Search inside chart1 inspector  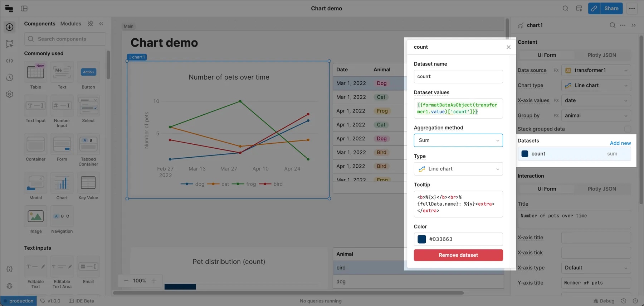(613, 25)
